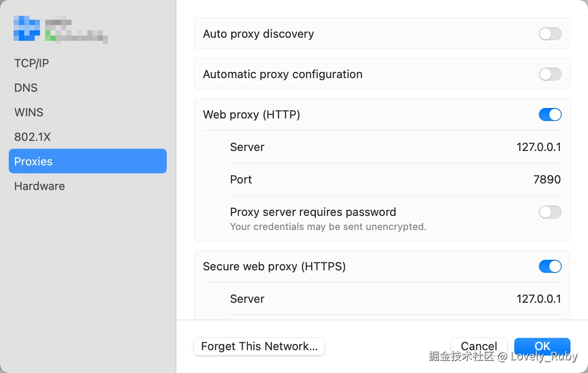
Task: Click the Port field showing 7890
Action: click(547, 179)
